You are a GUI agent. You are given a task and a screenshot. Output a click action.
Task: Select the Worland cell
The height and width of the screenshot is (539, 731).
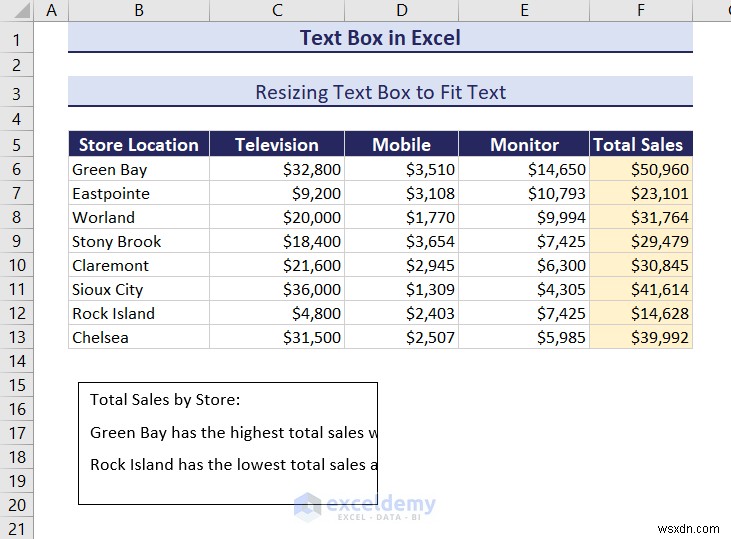tap(139, 217)
